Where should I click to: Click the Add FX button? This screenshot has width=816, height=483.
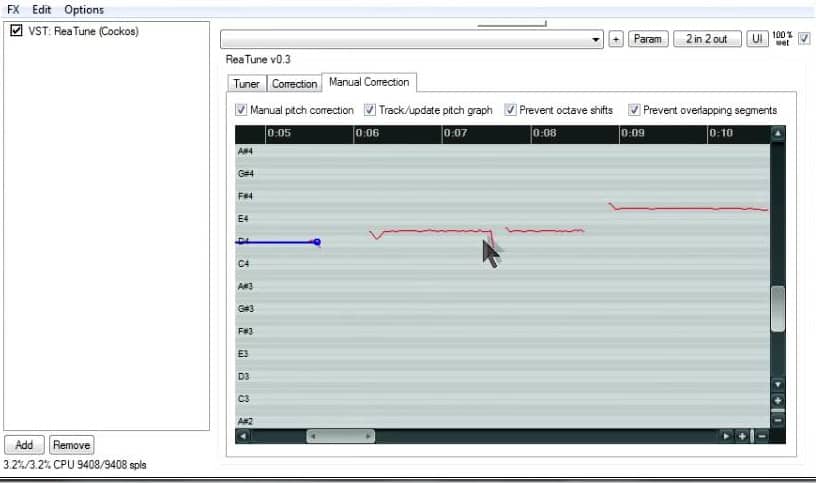point(24,445)
